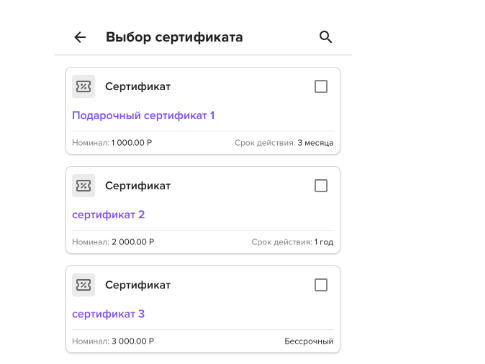Click coupon icon of Подарочный сертификат 1
Viewport: 485px width, 364px height.
point(83,86)
